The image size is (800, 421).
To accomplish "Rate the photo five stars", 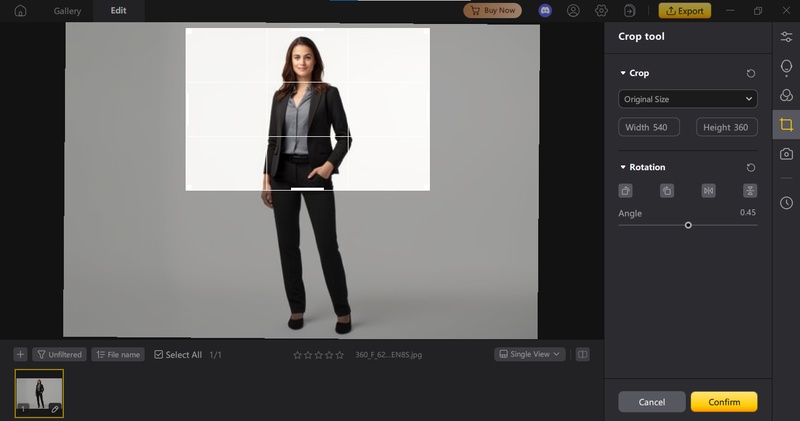I will (340, 355).
